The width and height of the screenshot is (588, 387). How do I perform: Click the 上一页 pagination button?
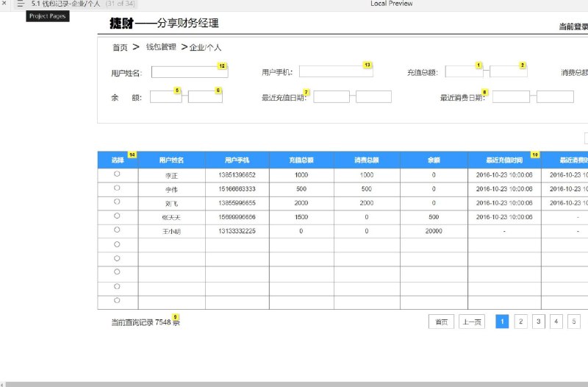(472, 322)
